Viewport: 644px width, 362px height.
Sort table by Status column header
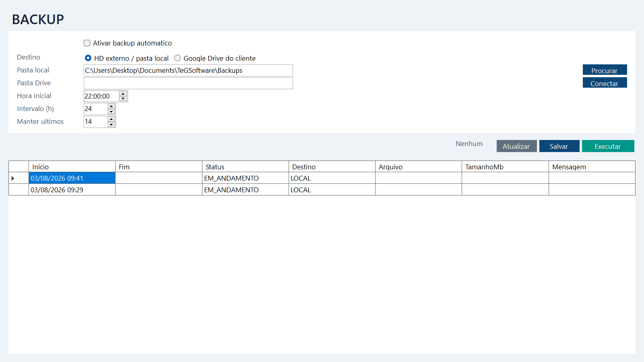click(246, 167)
